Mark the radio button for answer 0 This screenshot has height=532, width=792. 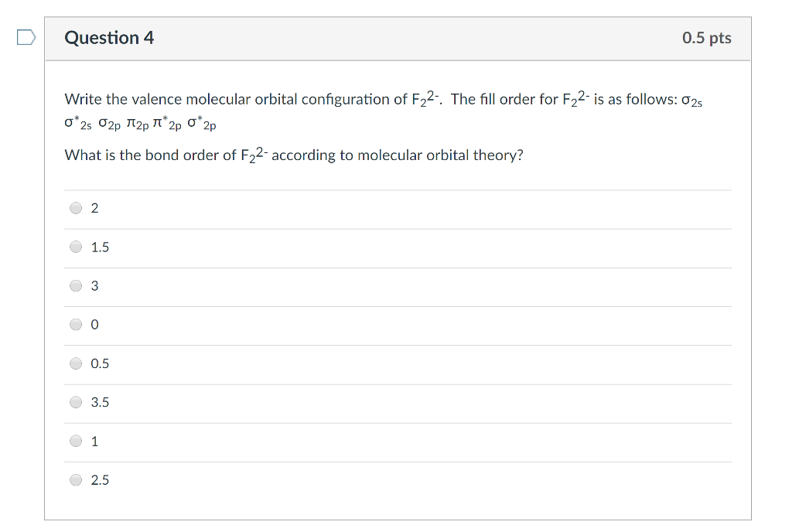click(76, 325)
